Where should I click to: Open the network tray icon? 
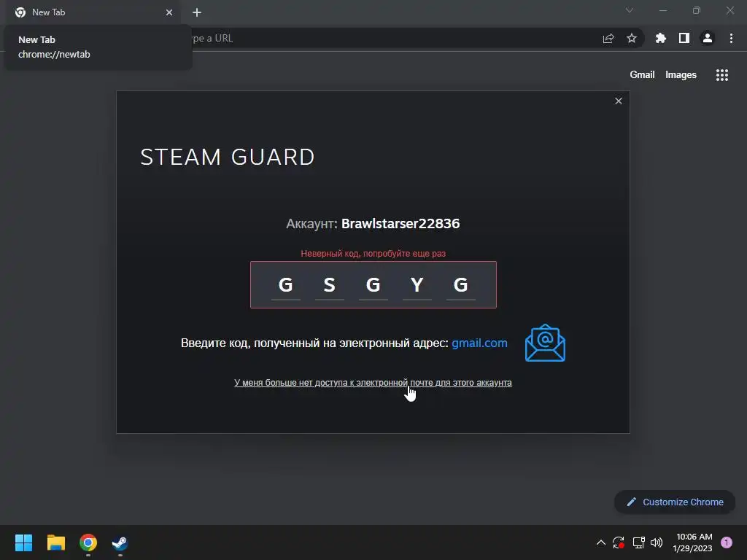(x=638, y=542)
